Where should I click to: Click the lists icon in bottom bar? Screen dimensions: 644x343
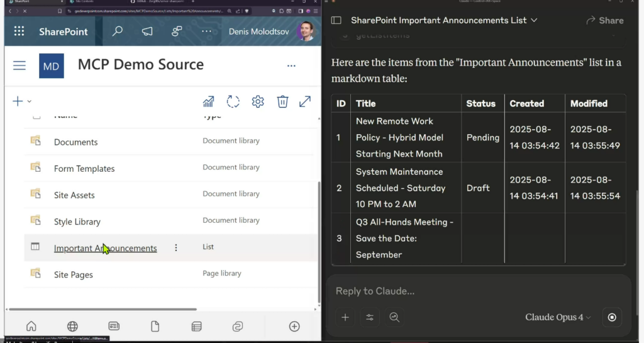[196, 327]
